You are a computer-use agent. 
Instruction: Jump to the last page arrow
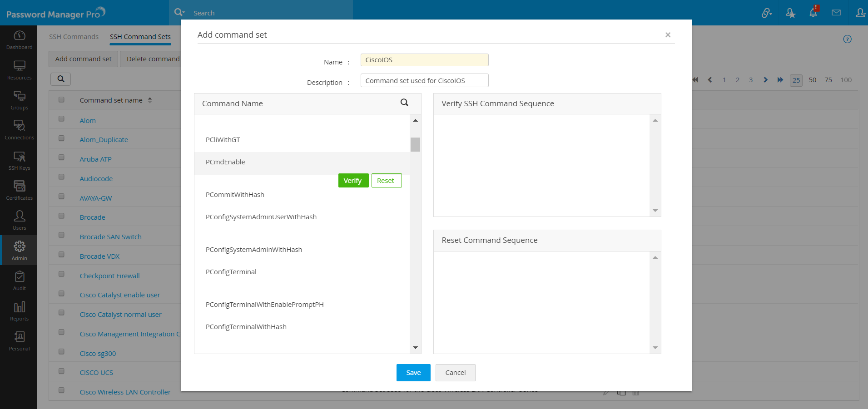click(780, 80)
